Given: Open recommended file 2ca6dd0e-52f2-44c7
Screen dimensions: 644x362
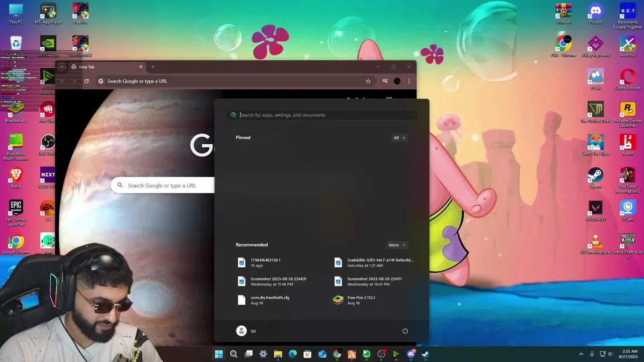Looking at the screenshot, I should [375, 262].
